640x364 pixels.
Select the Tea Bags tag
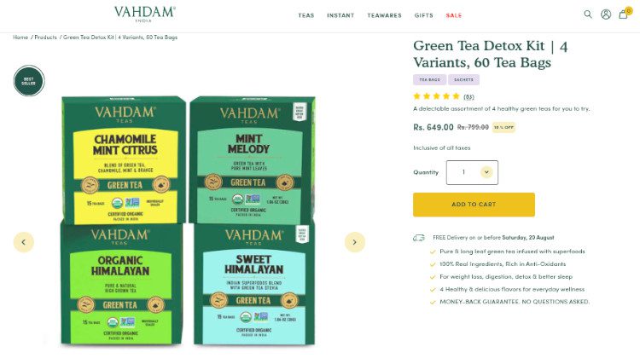[x=429, y=80]
